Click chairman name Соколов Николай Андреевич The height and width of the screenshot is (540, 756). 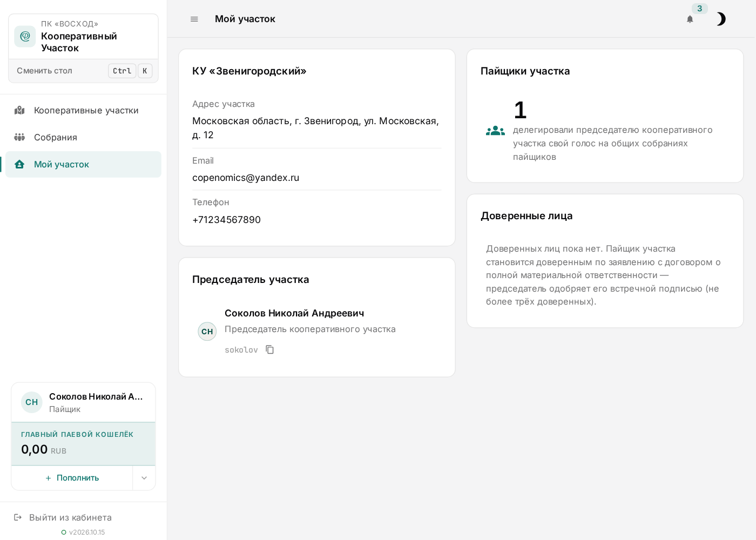coord(294,313)
